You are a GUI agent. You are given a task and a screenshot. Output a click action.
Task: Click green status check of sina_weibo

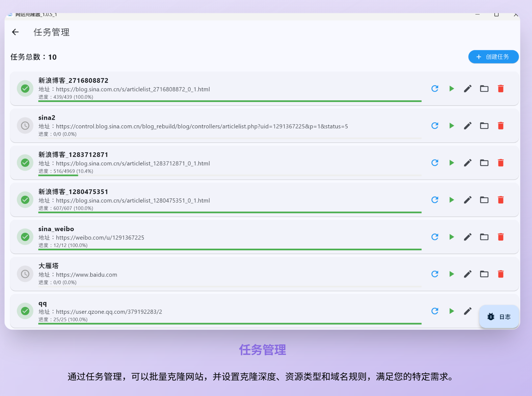coord(25,237)
